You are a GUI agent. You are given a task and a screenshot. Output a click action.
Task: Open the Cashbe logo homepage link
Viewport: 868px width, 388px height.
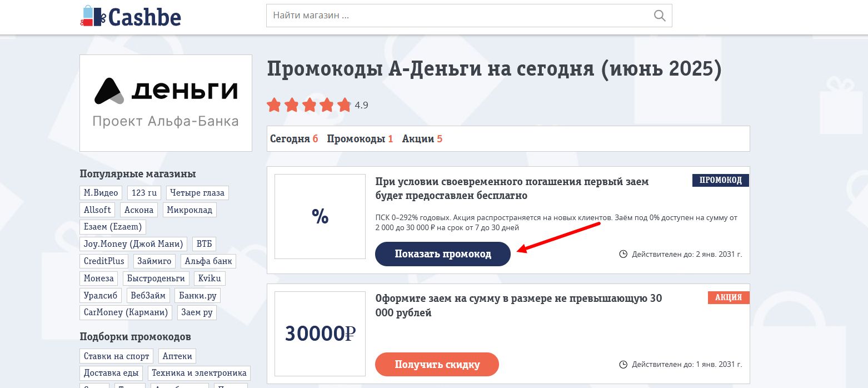(x=131, y=16)
